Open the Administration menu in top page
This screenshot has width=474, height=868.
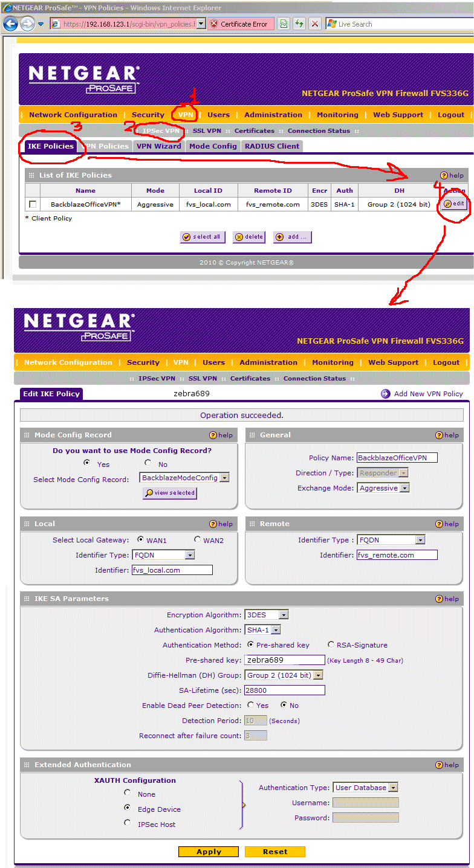point(273,115)
